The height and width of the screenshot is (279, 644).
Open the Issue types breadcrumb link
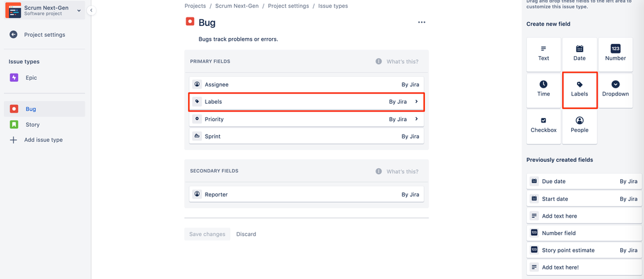pyautogui.click(x=333, y=6)
